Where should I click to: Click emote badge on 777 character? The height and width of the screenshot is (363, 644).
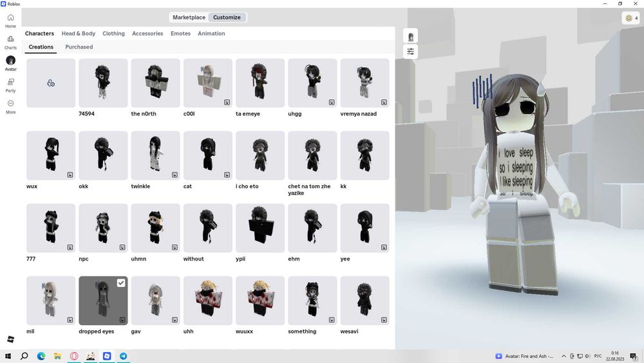tap(70, 247)
